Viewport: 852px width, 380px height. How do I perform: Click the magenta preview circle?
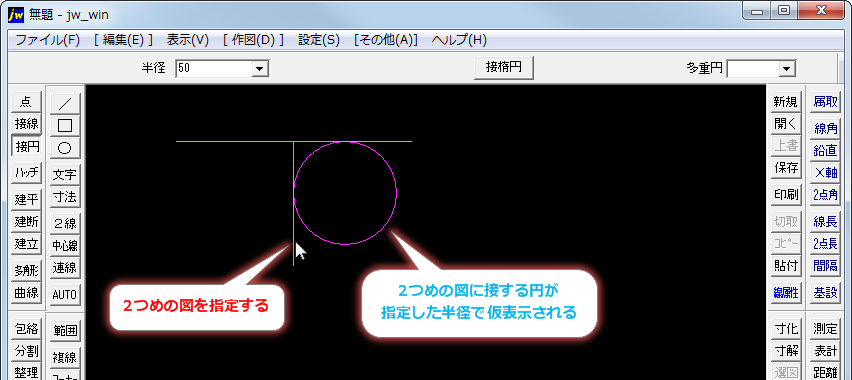point(397,193)
